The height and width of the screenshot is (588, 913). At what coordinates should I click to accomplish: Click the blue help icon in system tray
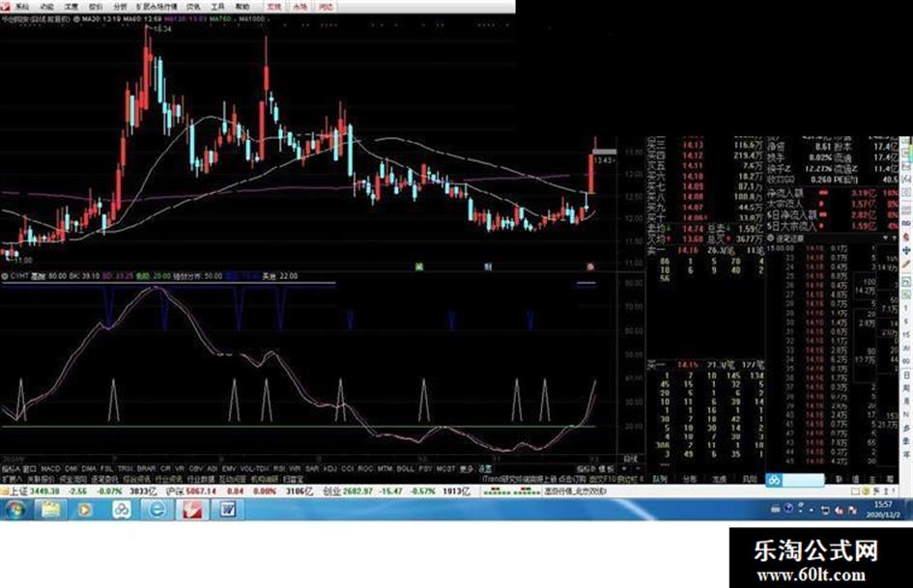pos(787,509)
